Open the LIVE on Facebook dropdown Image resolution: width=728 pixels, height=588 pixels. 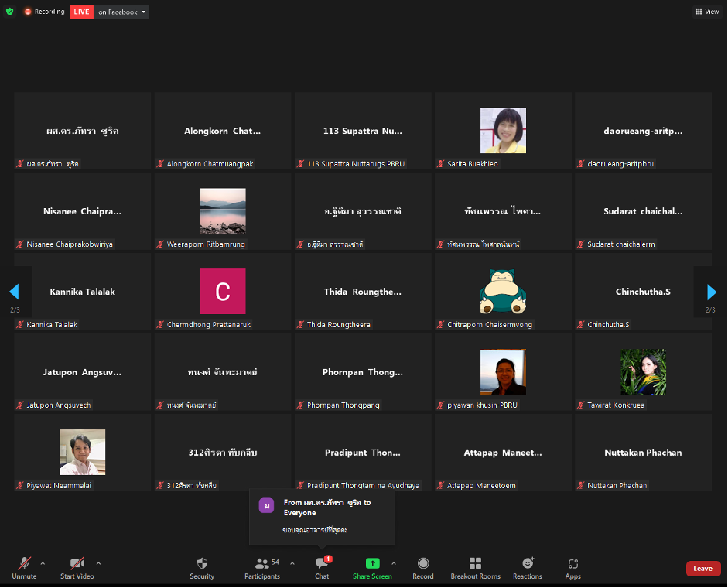coord(121,12)
